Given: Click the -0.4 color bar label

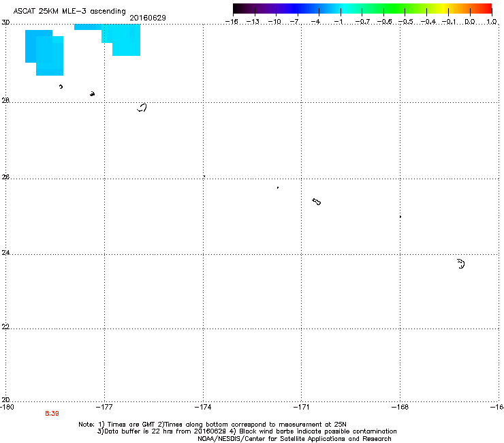Looking at the screenshot, I should [428, 22].
